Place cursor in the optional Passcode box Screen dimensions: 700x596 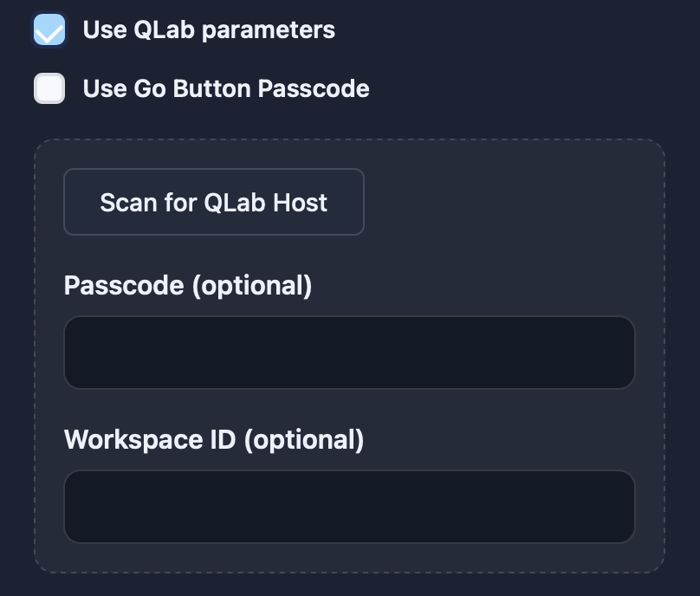pyautogui.click(x=349, y=353)
